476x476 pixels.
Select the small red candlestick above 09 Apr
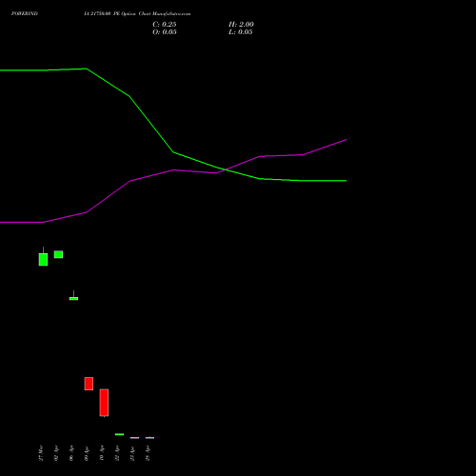(89, 384)
